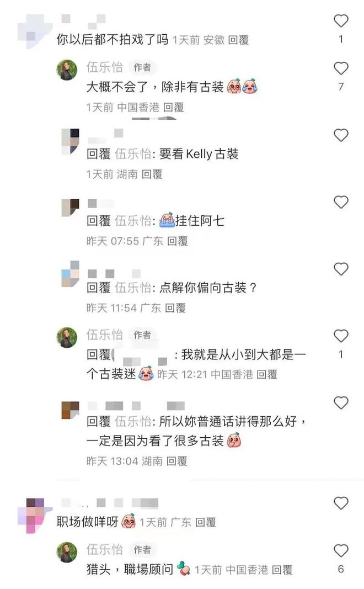The image size is (364, 589).
Task: Like the reply '要看Kelly古装'
Action: [x=341, y=135]
